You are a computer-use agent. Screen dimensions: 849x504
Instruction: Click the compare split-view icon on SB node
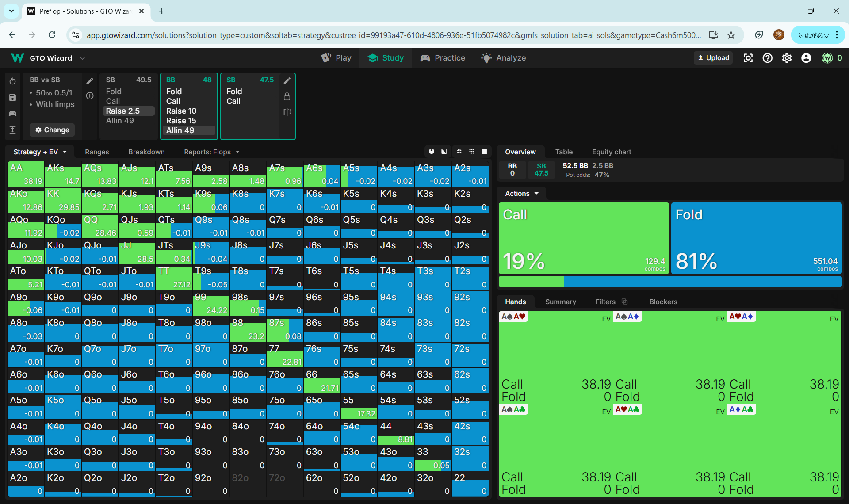tap(287, 112)
